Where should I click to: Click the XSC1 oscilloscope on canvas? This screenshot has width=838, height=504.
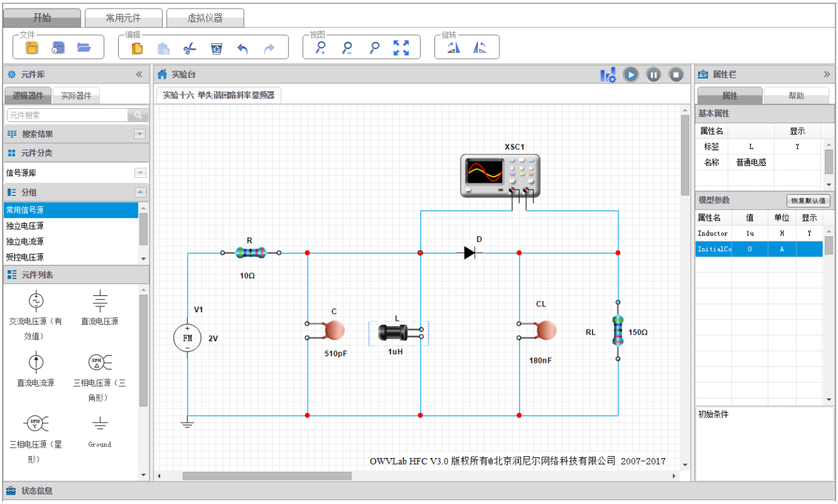tap(499, 175)
